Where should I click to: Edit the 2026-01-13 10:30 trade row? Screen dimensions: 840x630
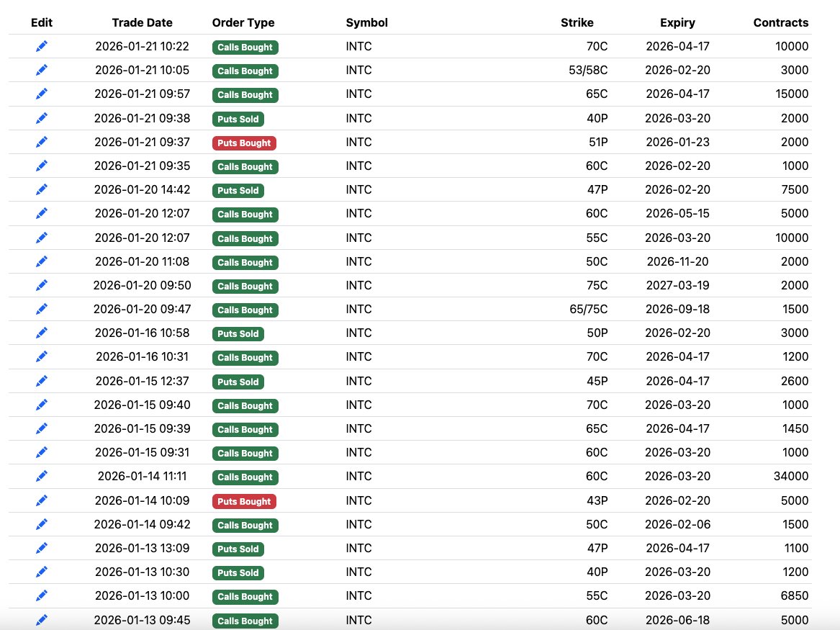[41, 572]
